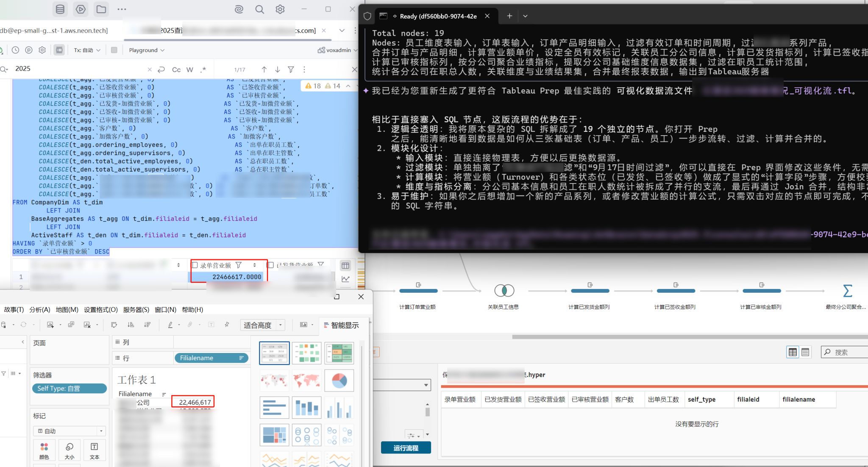Open the 服务器(S) menu in Tableau
868x467 pixels.
point(136,310)
